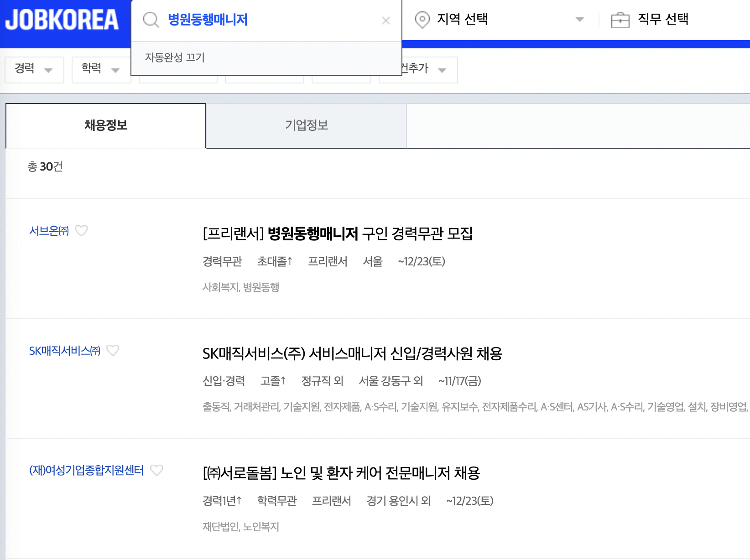Toggle favorite heart for (재)여성기업종합지원센터
Image resolution: width=750 pixels, height=560 pixels.
click(x=157, y=471)
